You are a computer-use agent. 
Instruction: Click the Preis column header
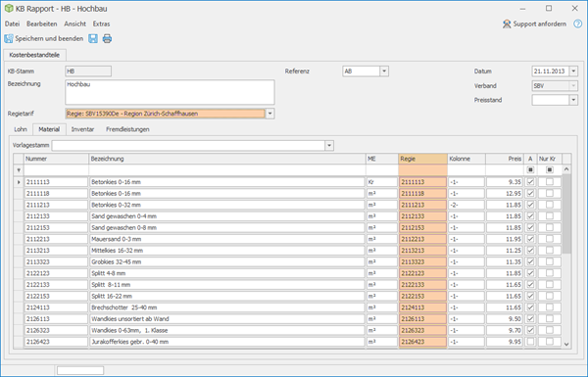click(x=505, y=159)
